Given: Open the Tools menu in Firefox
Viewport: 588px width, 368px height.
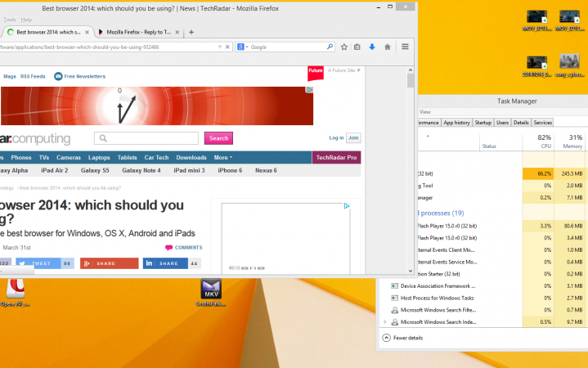Looking at the screenshot, I should pos(9,20).
